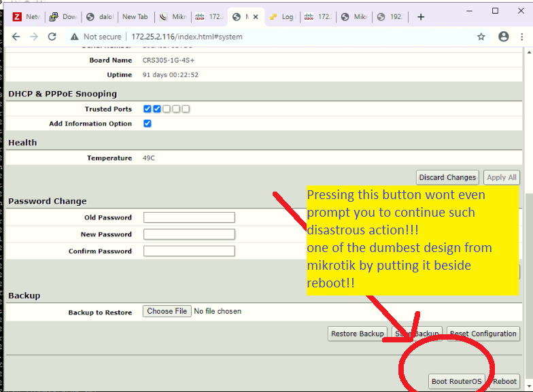
Task: Click the Old Password field
Action: (189, 217)
